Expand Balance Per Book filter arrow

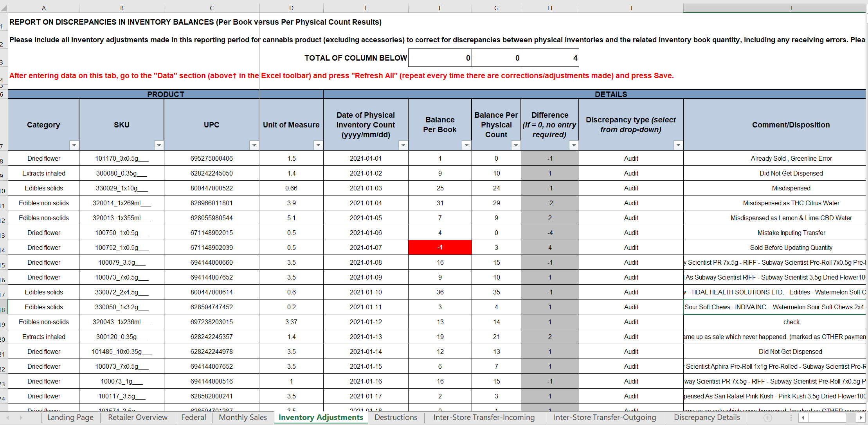(466, 145)
